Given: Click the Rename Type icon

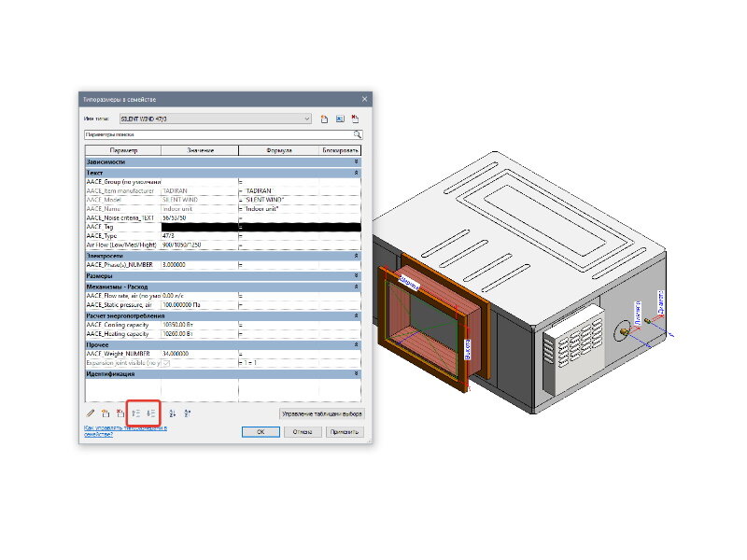Looking at the screenshot, I should click(340, 119).
